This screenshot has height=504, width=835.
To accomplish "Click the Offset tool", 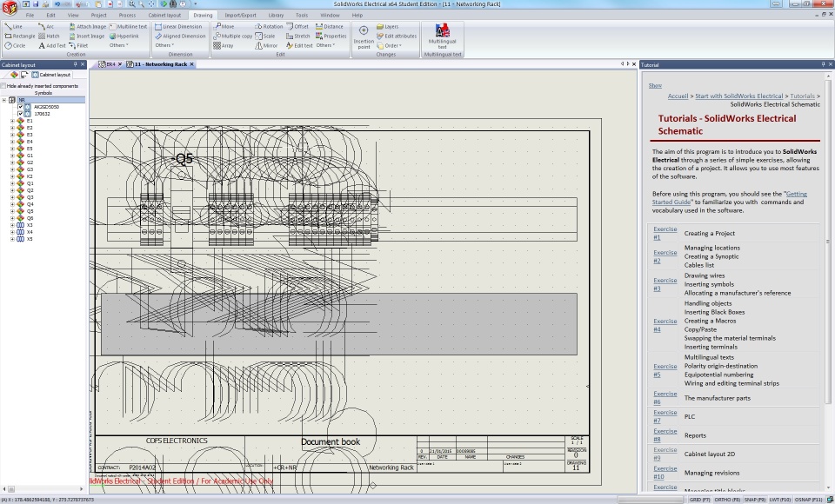I will 297,27.
